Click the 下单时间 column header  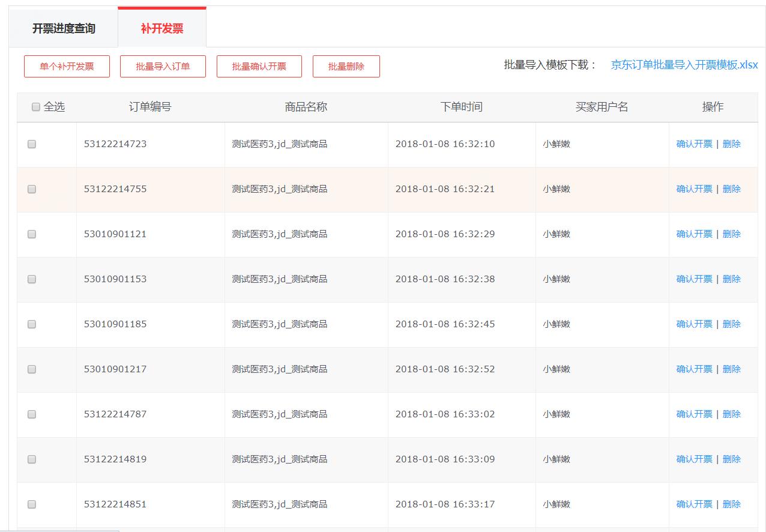(462, 107)
